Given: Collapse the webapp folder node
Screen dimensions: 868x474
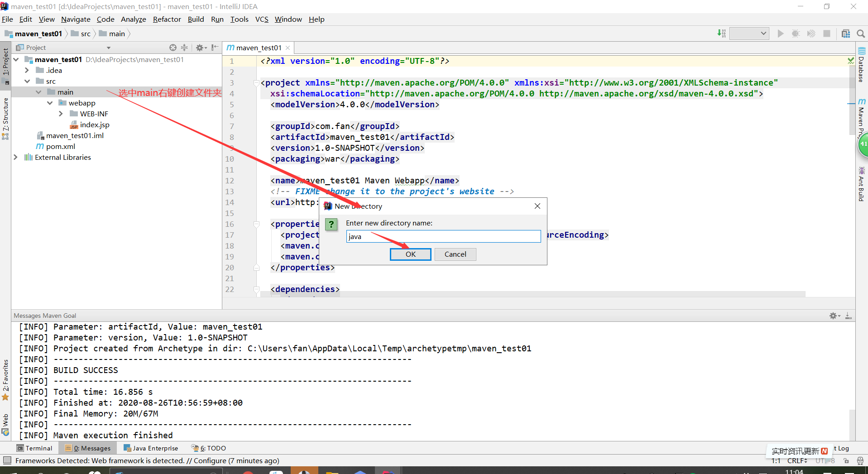Looking at the screenshot, I should [50, 103].
